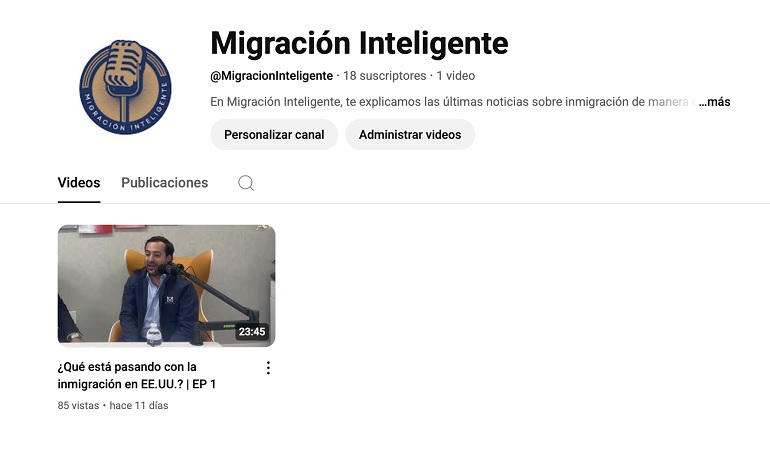This screenshot has height=472, width=770.
Task: Click the 1 video count text
Action: (456, 76)
